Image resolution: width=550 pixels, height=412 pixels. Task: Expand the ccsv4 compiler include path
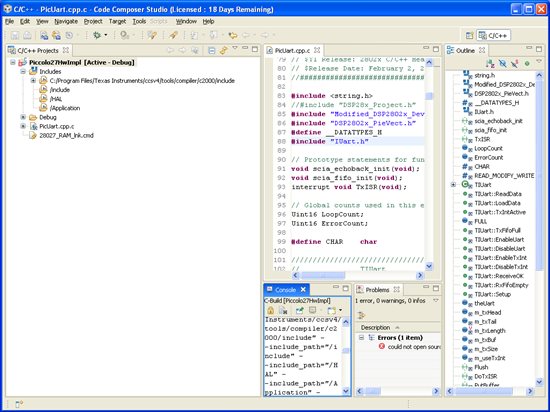point(33,81)
